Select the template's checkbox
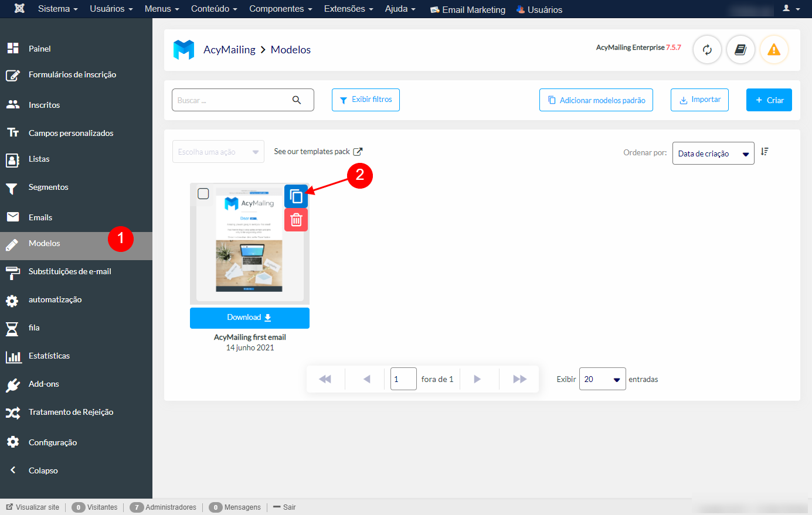Screen dimensions: 812x515 click(x=203, y=193)
